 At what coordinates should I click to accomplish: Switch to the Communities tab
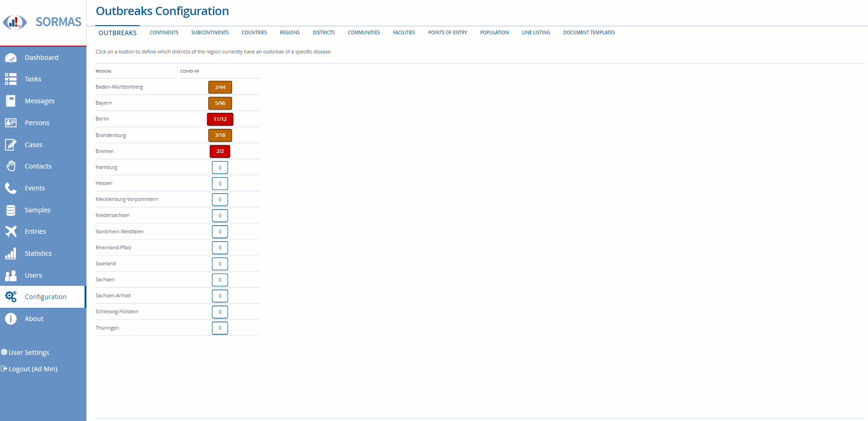point(364,32)
